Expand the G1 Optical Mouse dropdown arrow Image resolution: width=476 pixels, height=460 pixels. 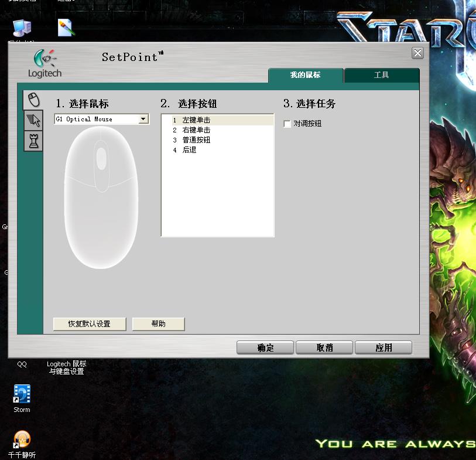(x=143, y=119)
